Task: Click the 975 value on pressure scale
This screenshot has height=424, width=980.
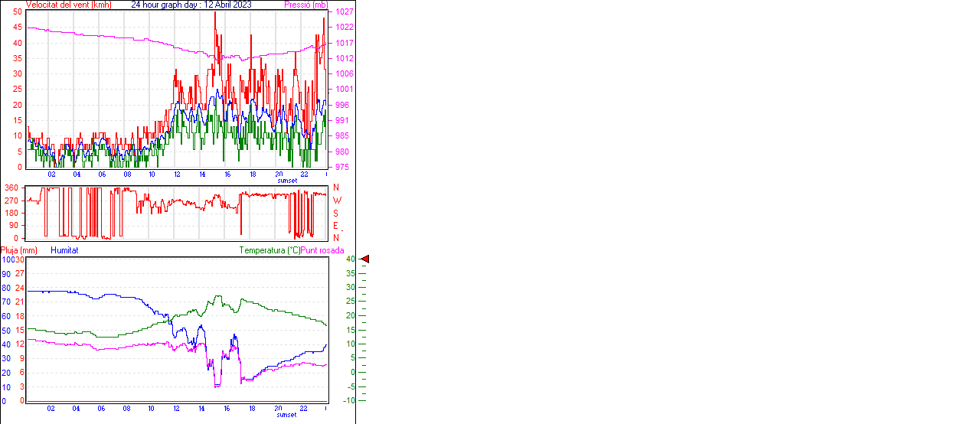Action: [342, 167]
